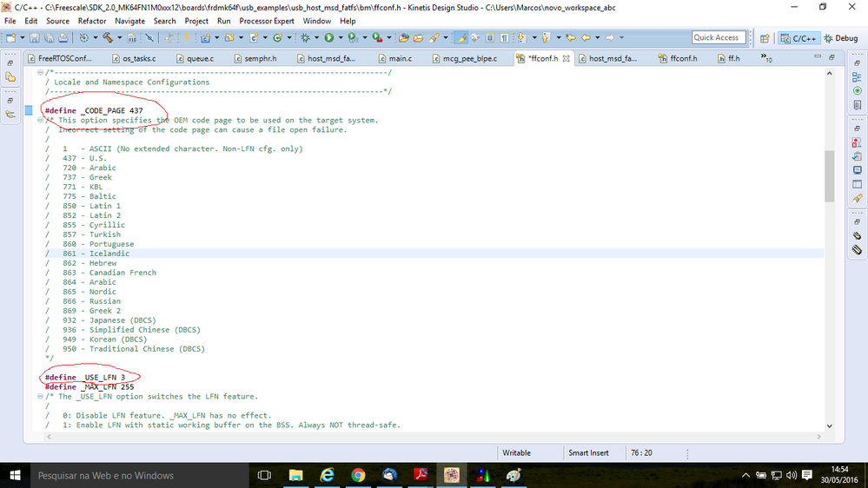868x488 pixels.
Task: Open the Source menu
Action: [57, 21]
